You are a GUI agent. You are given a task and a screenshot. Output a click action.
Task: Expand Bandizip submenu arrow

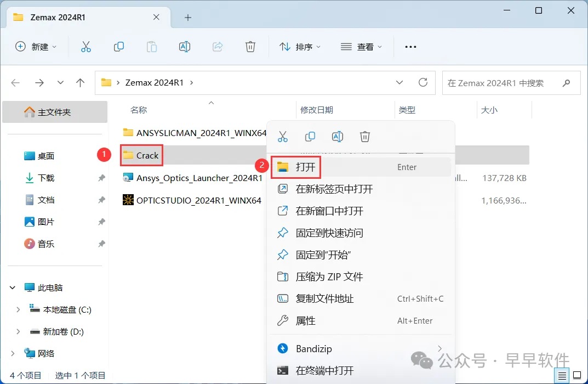[439, 349]
